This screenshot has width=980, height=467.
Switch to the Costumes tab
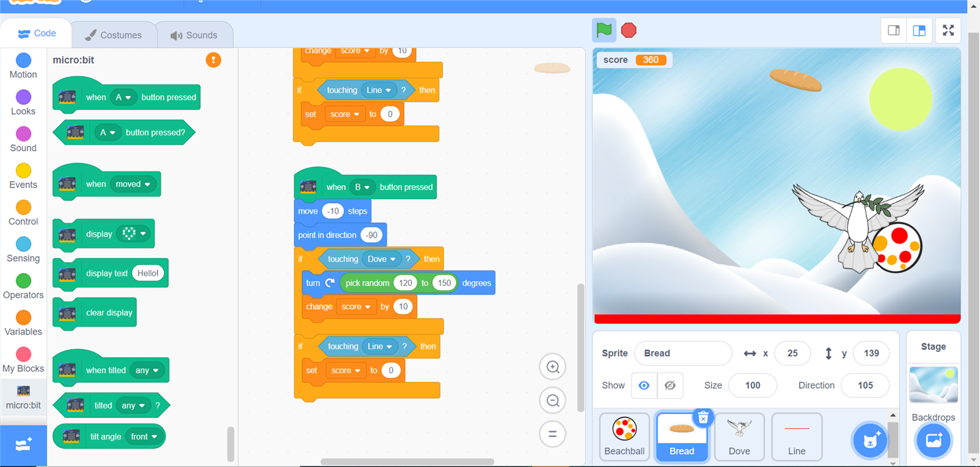tap(114, 35)
